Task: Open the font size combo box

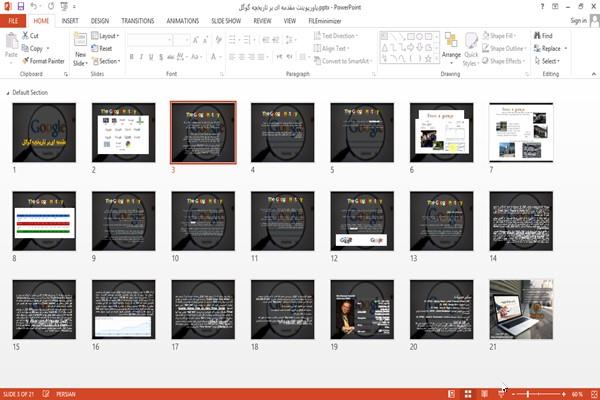Action: point(181,40)
